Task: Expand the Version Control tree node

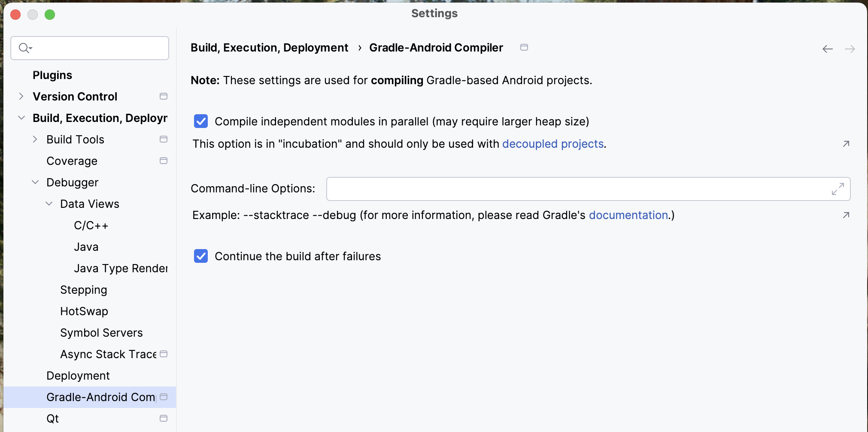Action: pos(21,96)
